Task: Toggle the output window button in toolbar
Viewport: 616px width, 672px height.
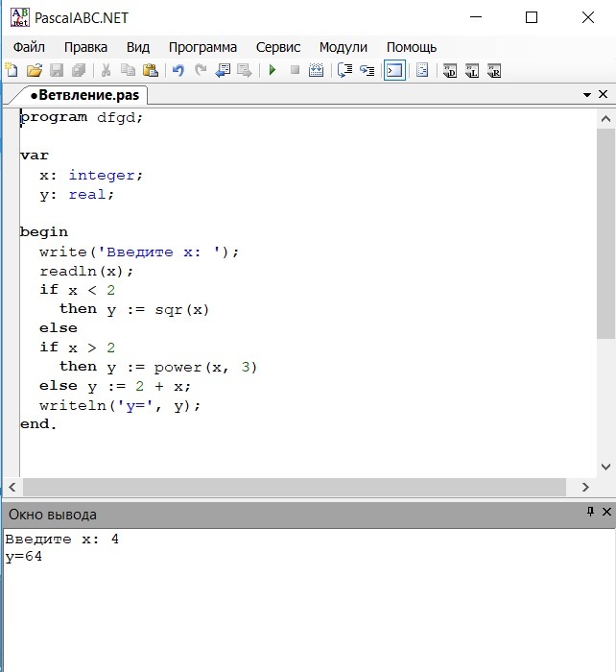Action: tap(394, 70)
